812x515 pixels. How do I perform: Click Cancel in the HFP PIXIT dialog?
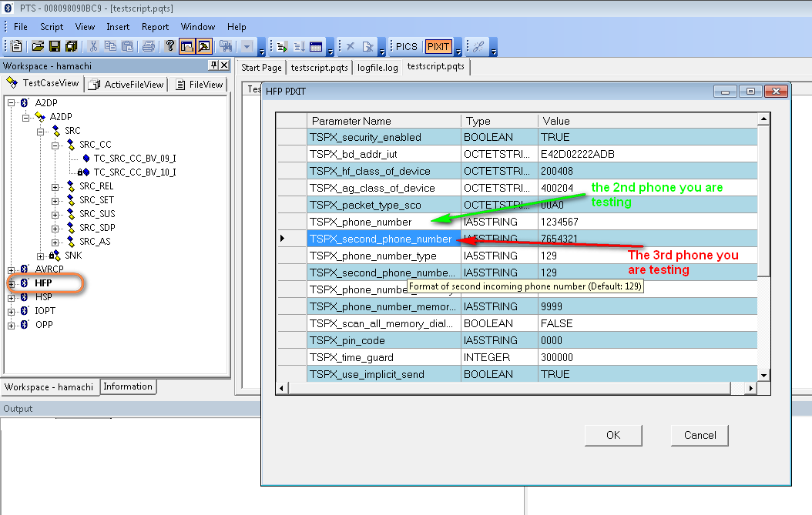point(700,435)
